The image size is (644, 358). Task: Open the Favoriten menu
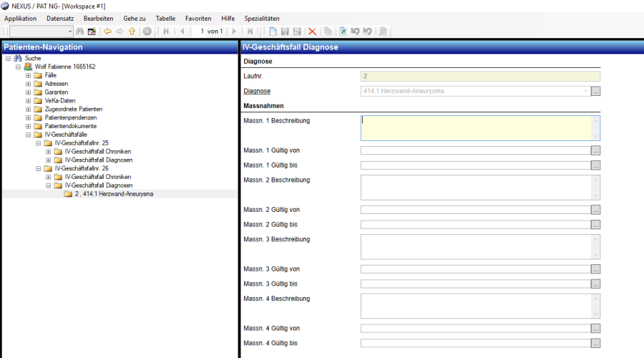point(198,18)
